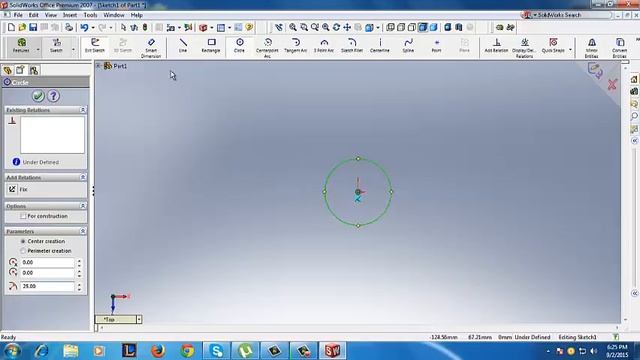Open the Features button dropdown arrow
Viewport: 640px width, 360px height.
click(x=38, y=50)
